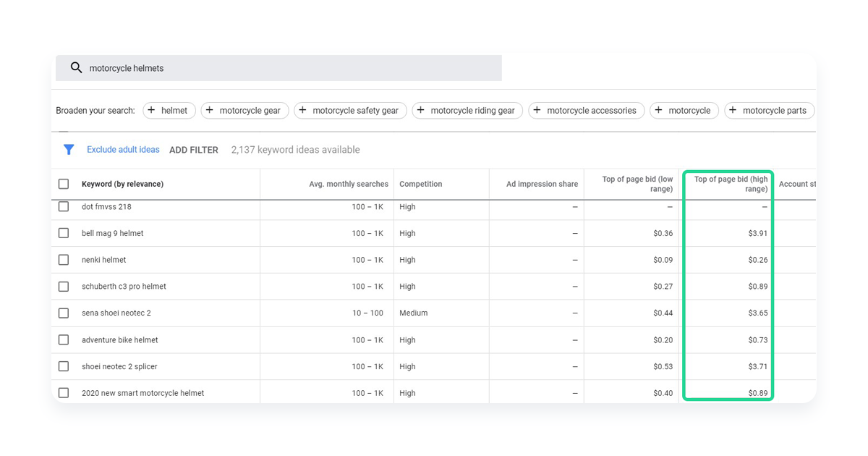868x456 pixels.
Task: Select keyword text 'adventure bike helmet'
Action: tap(119, 339)
